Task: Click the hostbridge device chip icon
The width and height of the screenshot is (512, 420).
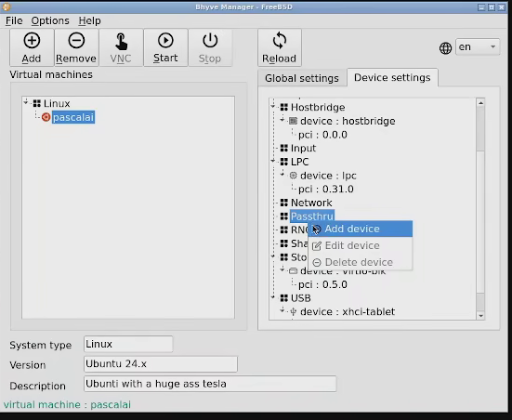Action: click(293, 121)
